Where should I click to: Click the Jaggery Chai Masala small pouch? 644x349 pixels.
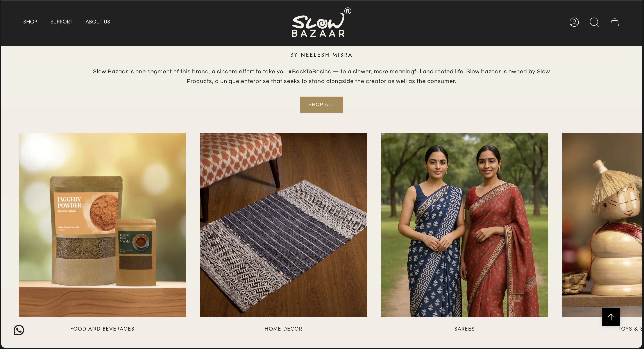pos(136,252)
